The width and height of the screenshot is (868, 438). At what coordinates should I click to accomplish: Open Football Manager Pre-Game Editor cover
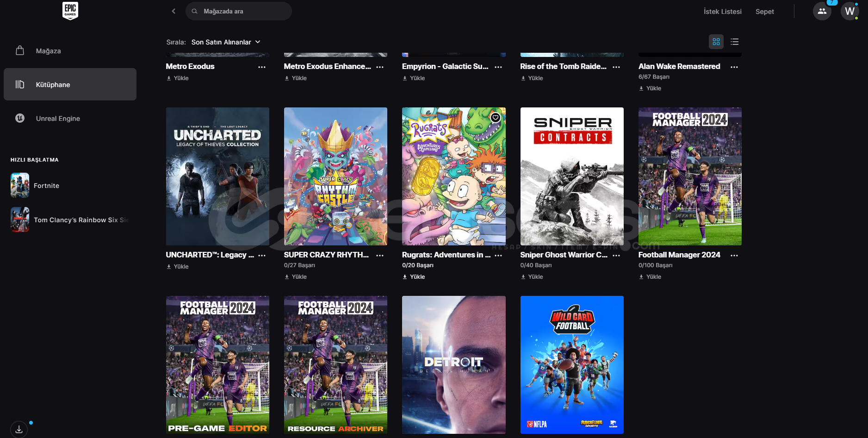(217, 365)
